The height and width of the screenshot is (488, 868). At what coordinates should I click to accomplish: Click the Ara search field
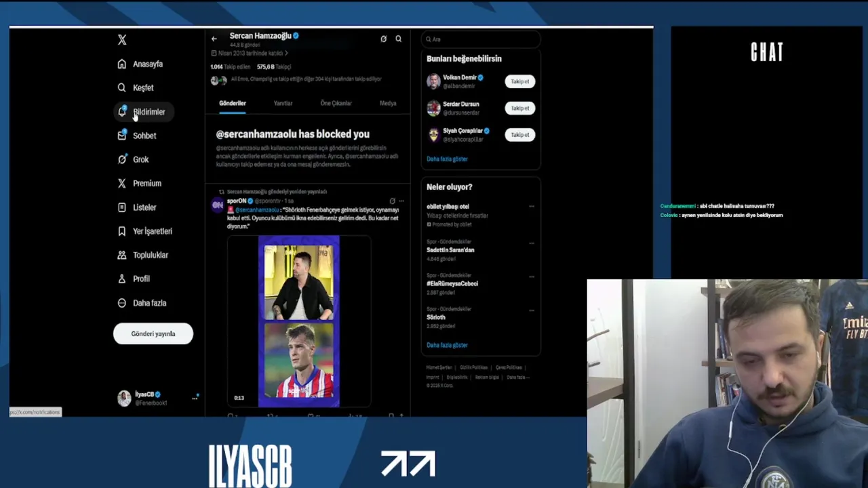click(x=481, y=39)
